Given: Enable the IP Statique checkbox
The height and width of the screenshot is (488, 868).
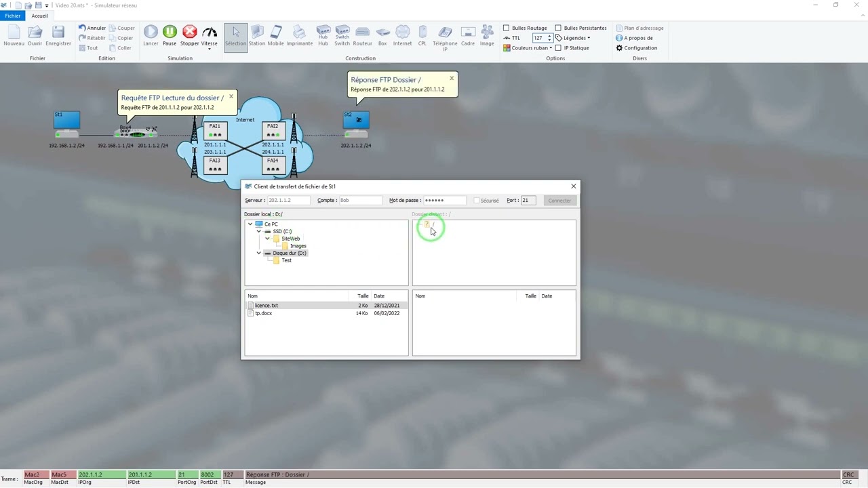Looking at the screenshot, I should click(558, 48).
